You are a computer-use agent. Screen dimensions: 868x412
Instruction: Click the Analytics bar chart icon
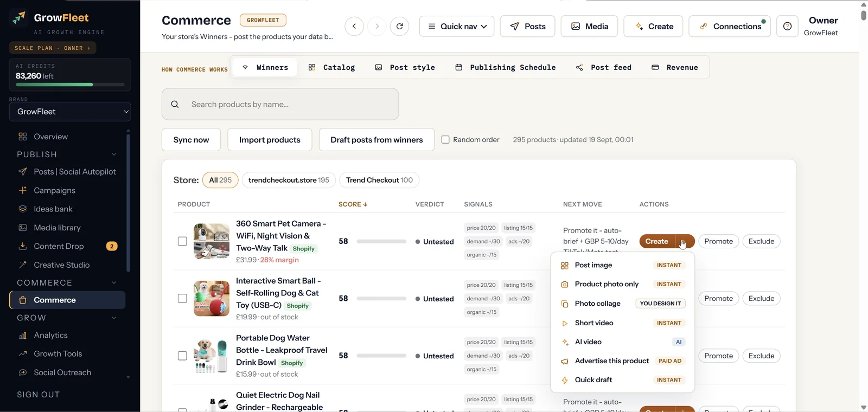(x=23, y=335)
